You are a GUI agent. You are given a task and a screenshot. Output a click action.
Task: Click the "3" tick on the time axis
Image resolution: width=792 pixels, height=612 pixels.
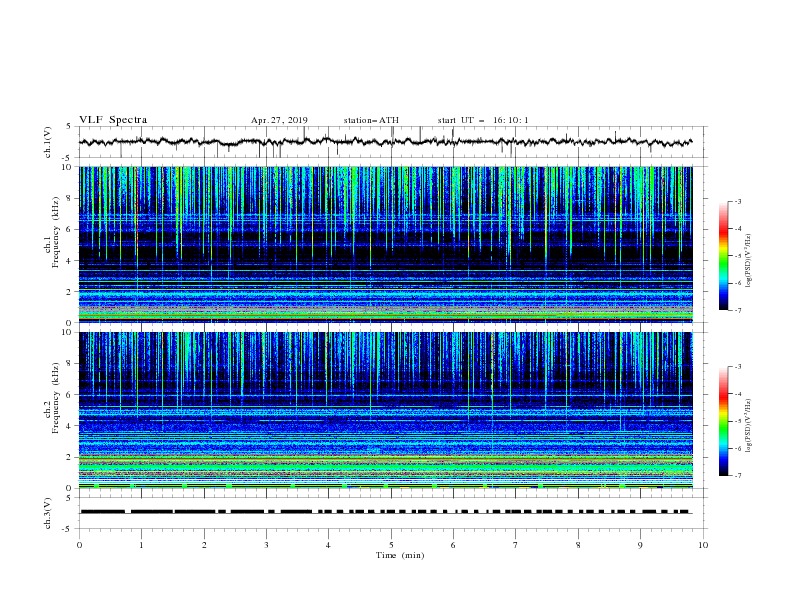pyautogui.click(x=267, y=545)
